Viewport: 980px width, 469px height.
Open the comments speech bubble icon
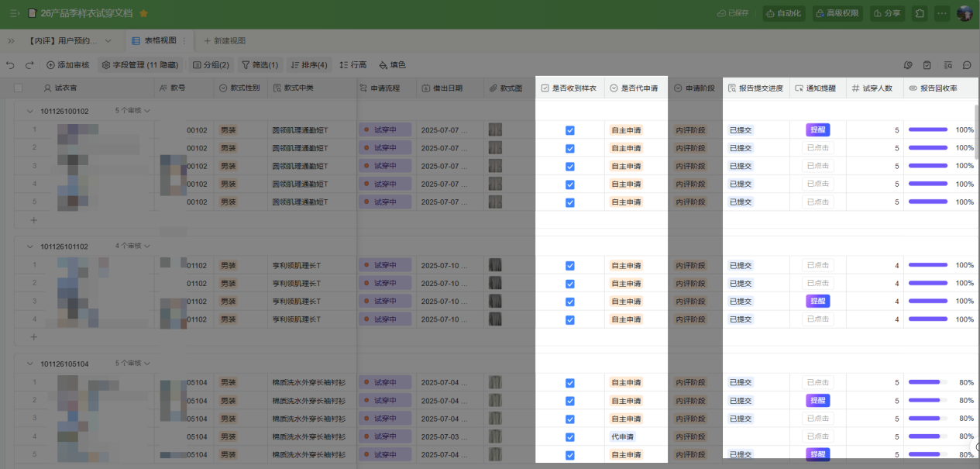(x=967, y=65)
